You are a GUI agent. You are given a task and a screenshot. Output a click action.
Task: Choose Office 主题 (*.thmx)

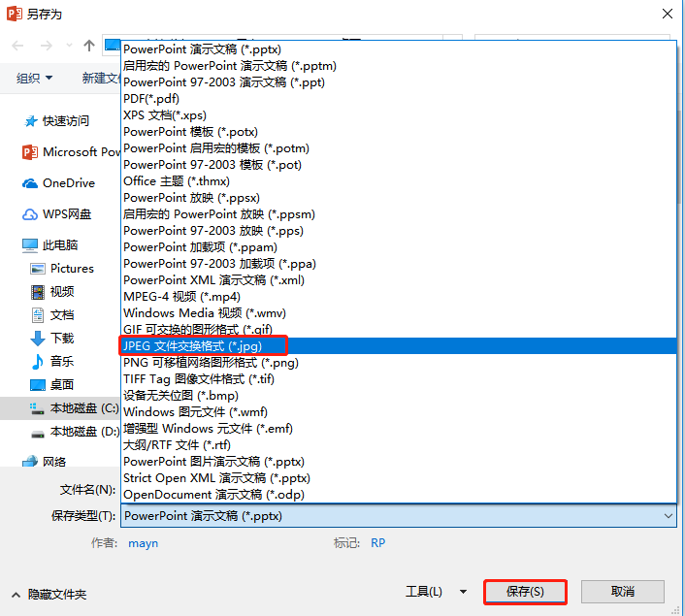[399, 181]
